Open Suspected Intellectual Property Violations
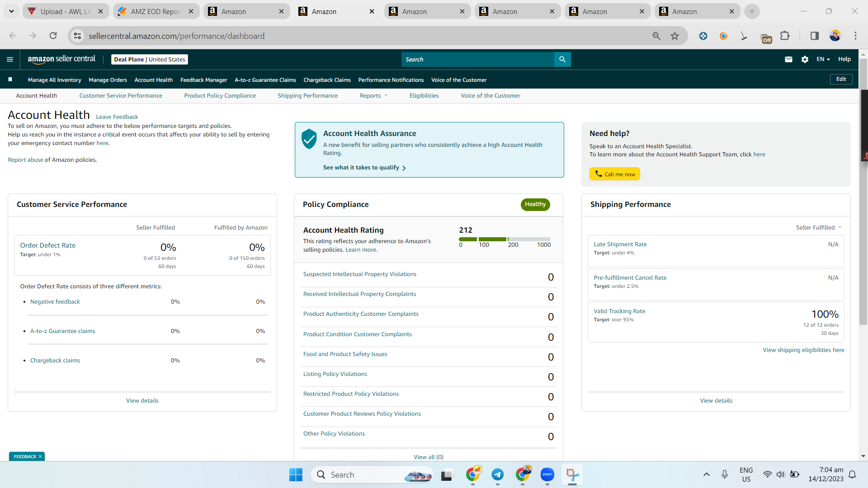The image size is (868, 488). coord(360,274)
